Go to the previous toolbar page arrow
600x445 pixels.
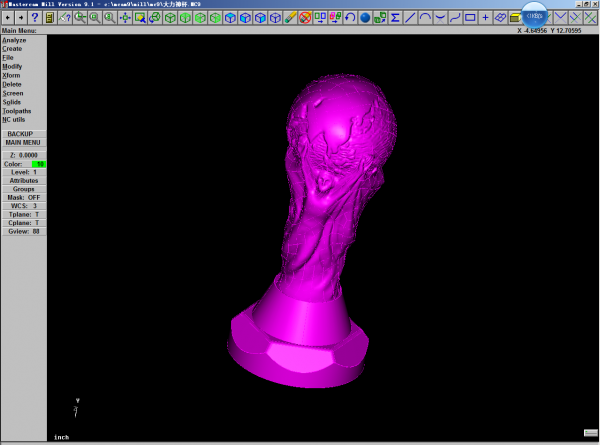[8, 18]
